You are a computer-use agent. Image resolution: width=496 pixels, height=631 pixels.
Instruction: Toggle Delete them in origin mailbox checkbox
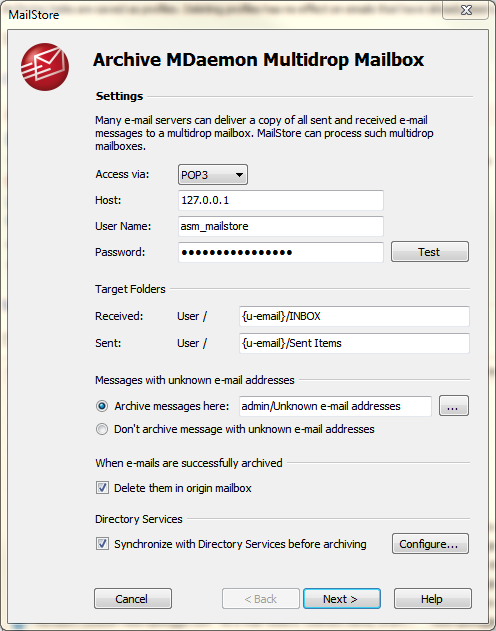point(102,488)
